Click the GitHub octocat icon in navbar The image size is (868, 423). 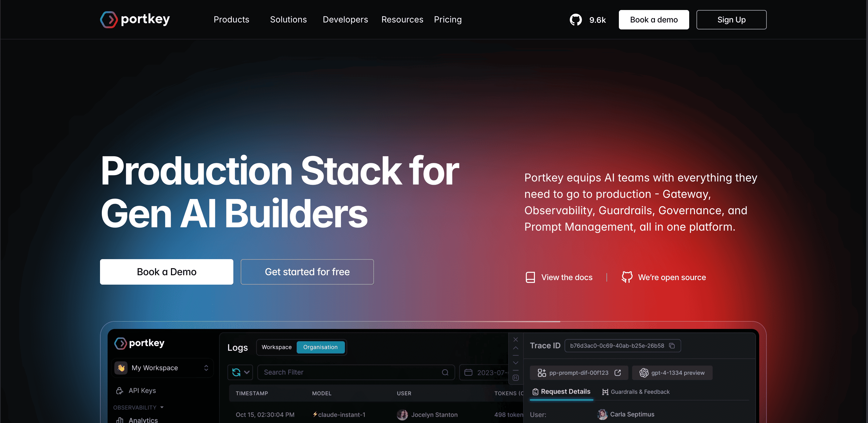tap(576, 19)
